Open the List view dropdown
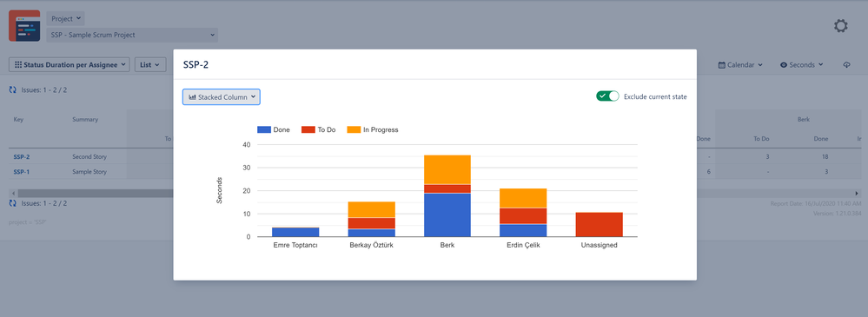 (x=150, y=65)
